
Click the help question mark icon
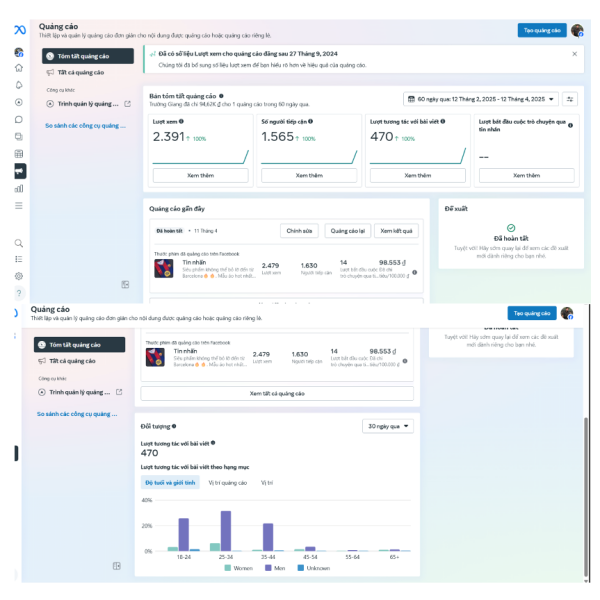(x=19, y=293)
